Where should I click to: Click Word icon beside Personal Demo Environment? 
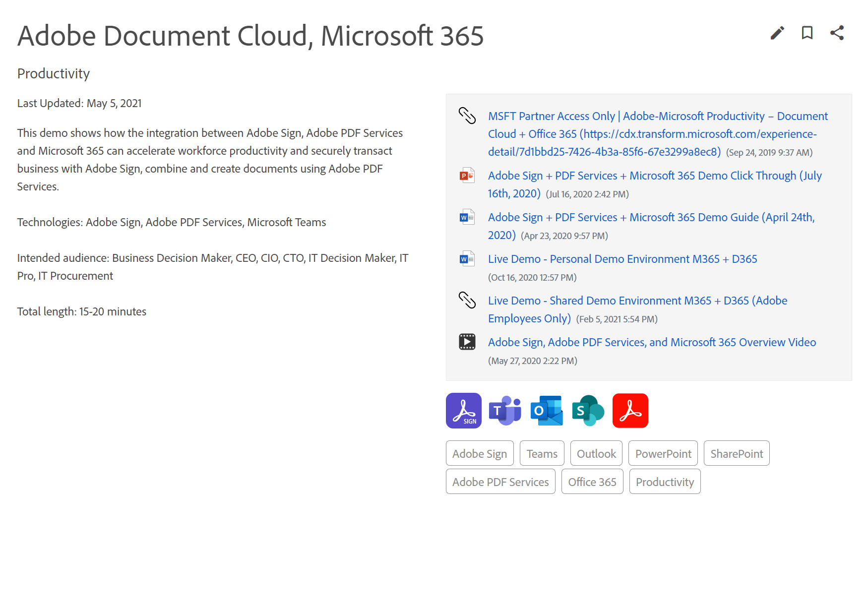click(x=467, y=258)
